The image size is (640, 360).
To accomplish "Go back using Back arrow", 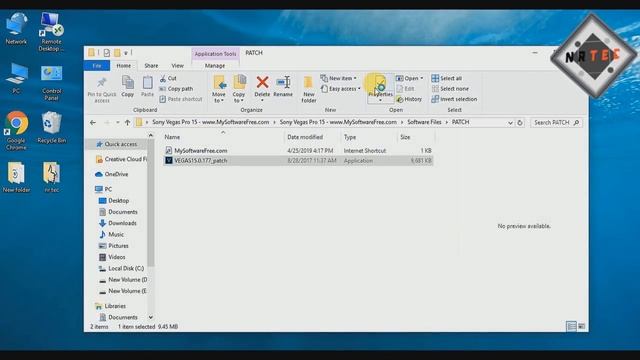I will tap(93, 122).
